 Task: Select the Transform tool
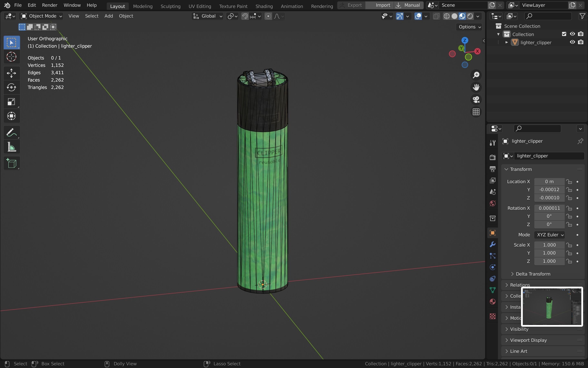pyautogui.click(x=11, y=116)
